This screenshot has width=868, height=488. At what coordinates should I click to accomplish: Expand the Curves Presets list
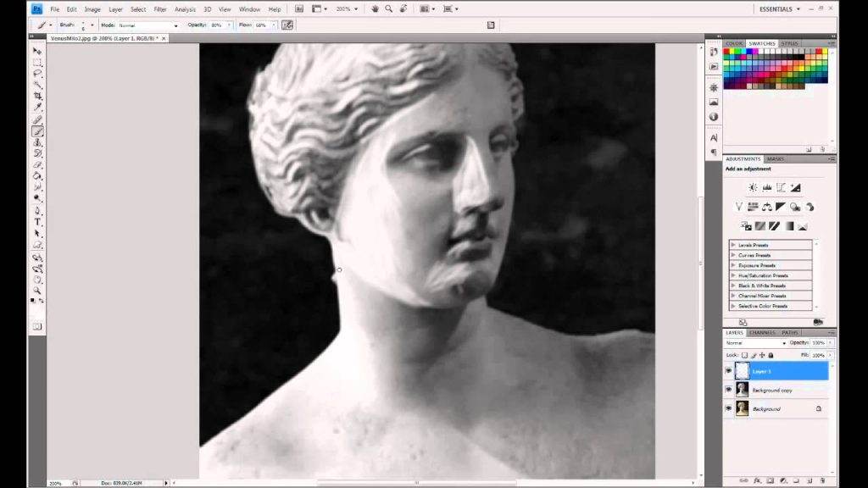click(771, 255)
